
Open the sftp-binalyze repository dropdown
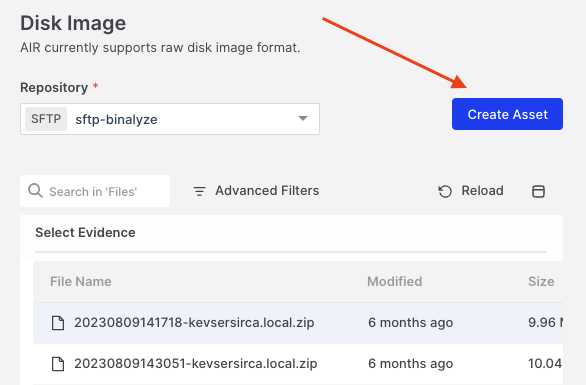[x=170, y=119]
